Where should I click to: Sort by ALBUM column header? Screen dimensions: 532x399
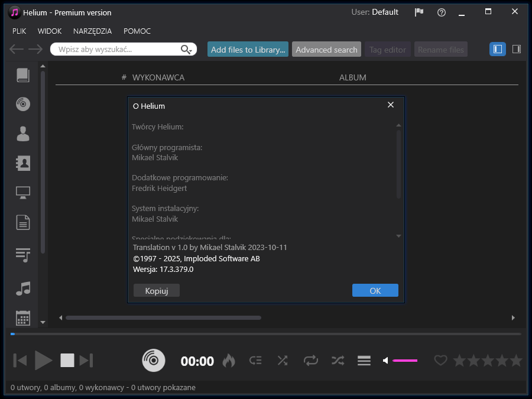353,77
